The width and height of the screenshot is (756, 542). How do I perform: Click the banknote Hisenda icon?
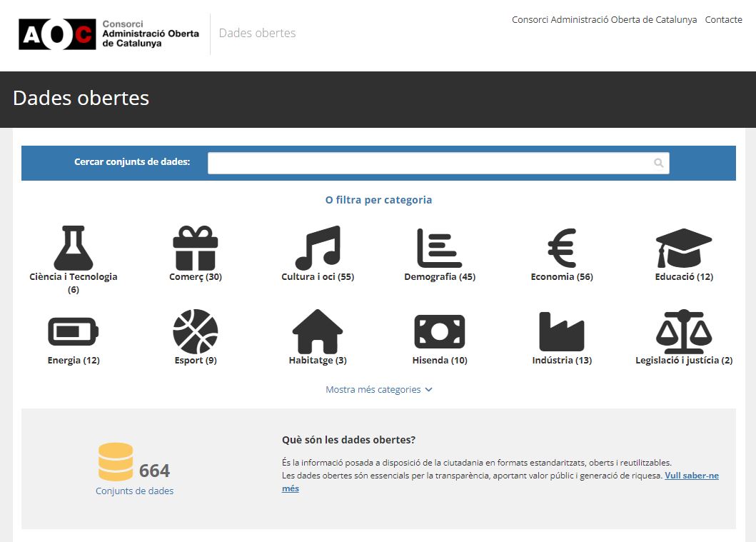point(439,331)
